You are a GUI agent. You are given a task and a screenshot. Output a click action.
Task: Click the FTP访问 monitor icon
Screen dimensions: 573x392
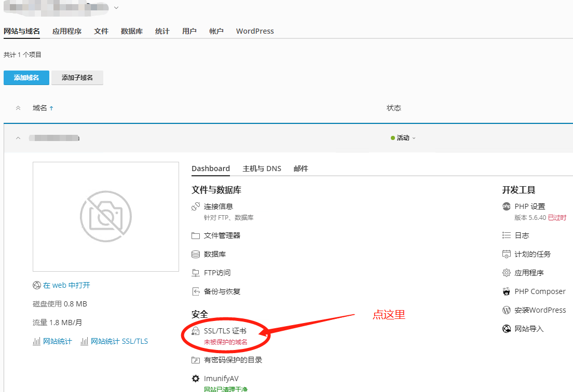[x=196, y=273]
